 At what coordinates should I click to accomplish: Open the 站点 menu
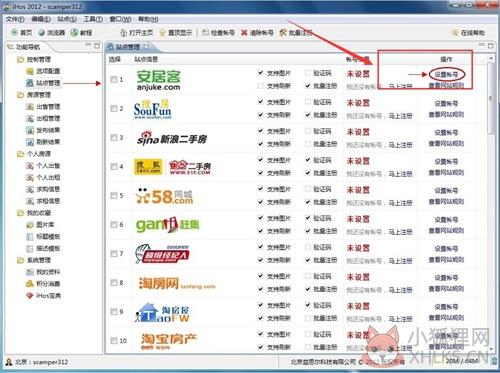tap(67, 19)
